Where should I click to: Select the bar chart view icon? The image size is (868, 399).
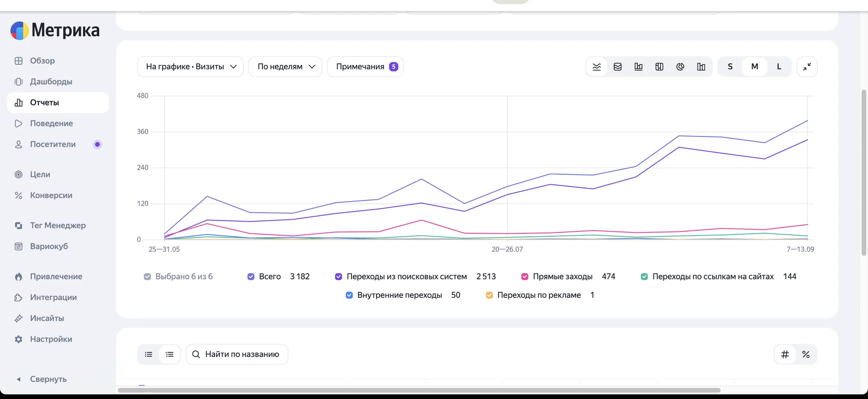point(638,66)
